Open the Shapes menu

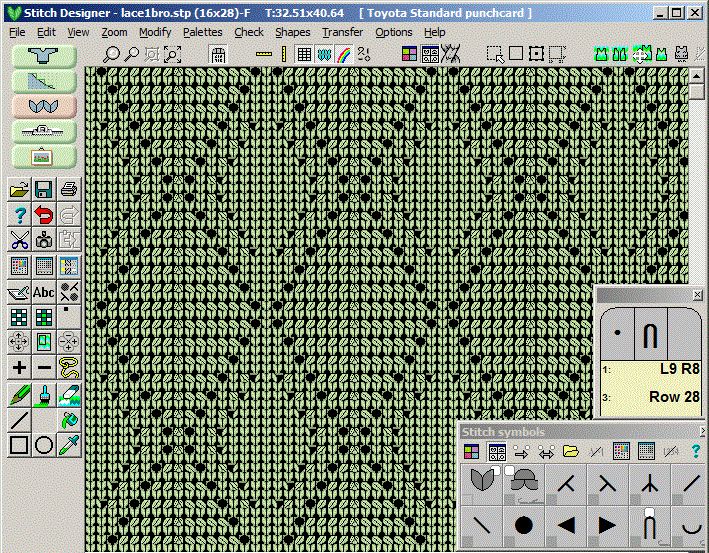tap(292, 32)
